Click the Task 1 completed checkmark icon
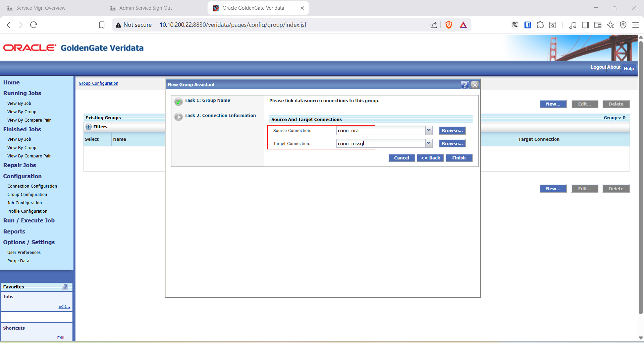This screenshot has height=343, width=644. (178, 101)
